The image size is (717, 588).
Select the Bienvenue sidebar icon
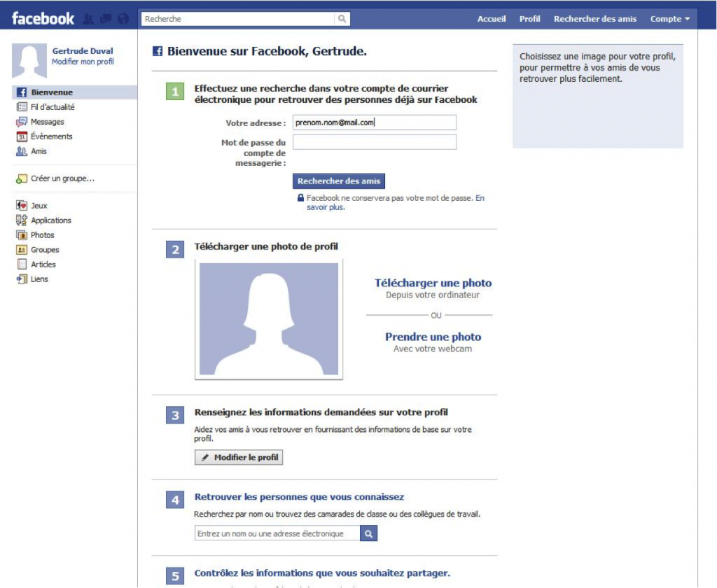click(22, 92)
